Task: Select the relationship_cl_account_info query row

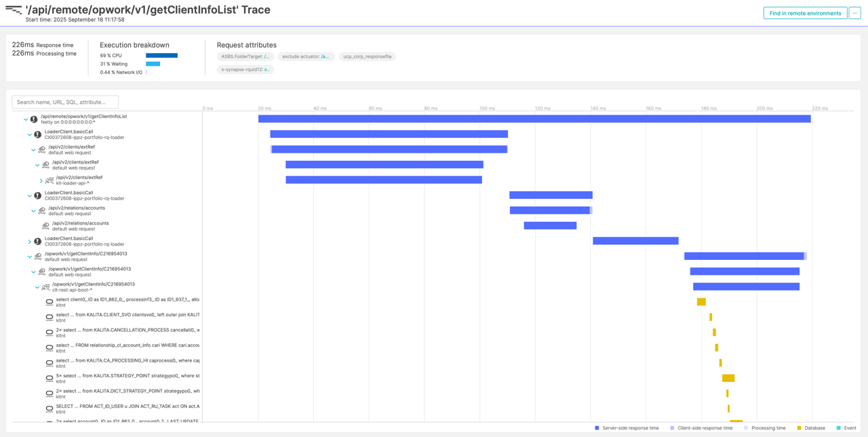Action: tap(127, 345)
